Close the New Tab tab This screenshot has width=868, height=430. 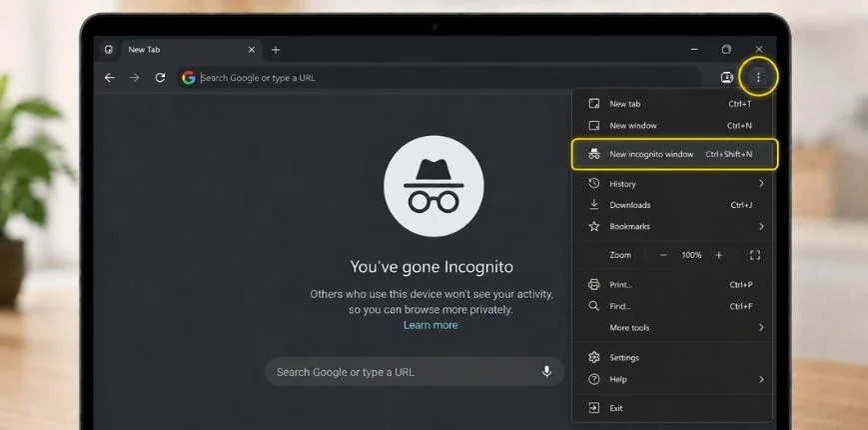pyautogui.click(x=252, y=50)
